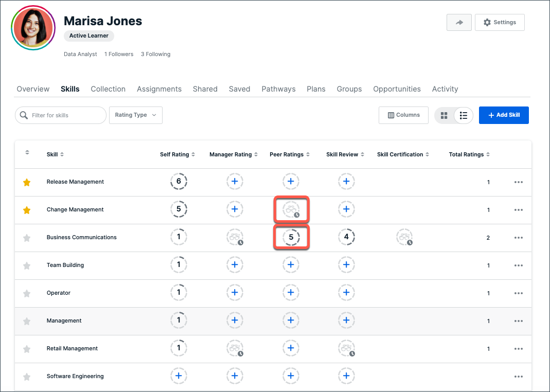Screen dimensions: 550x392
Task: Switch to grid view layout
Action: (x=443, y=115)
